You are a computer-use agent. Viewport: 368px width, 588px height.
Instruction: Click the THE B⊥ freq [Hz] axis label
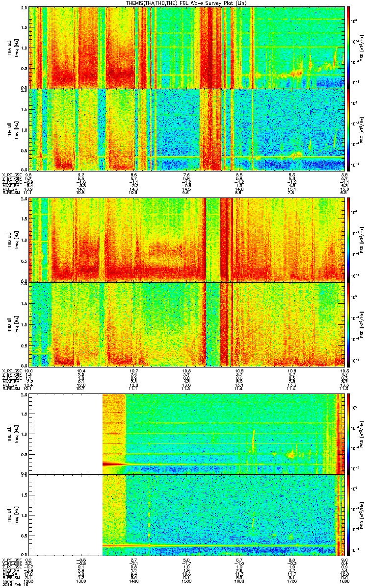point(17,434)
